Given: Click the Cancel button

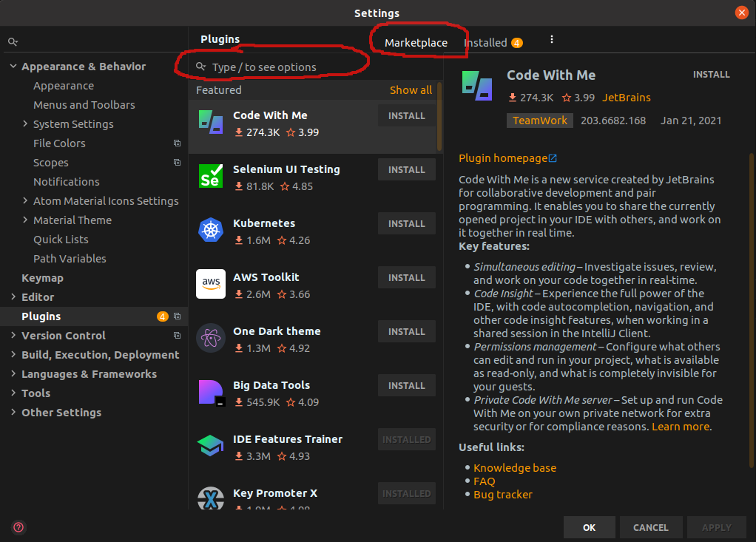Looking at the screenshot, I should pos(650,527).
